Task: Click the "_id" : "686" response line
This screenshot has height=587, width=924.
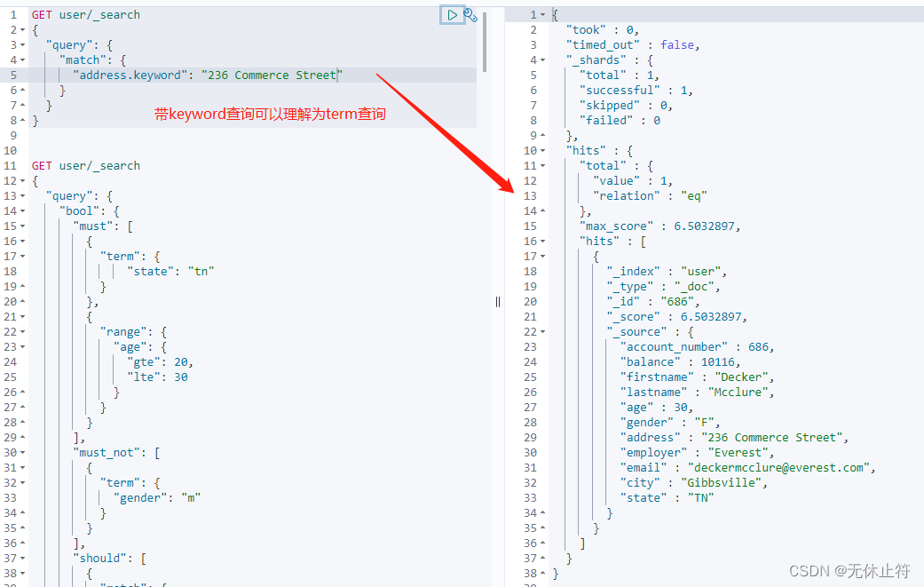Action: [x=653, y=302]
